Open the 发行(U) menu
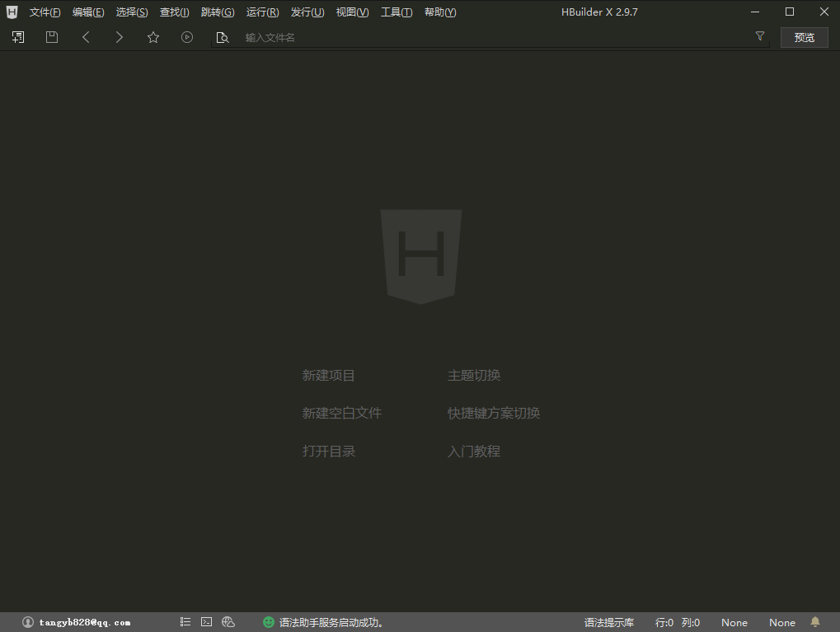 point(307,12)
